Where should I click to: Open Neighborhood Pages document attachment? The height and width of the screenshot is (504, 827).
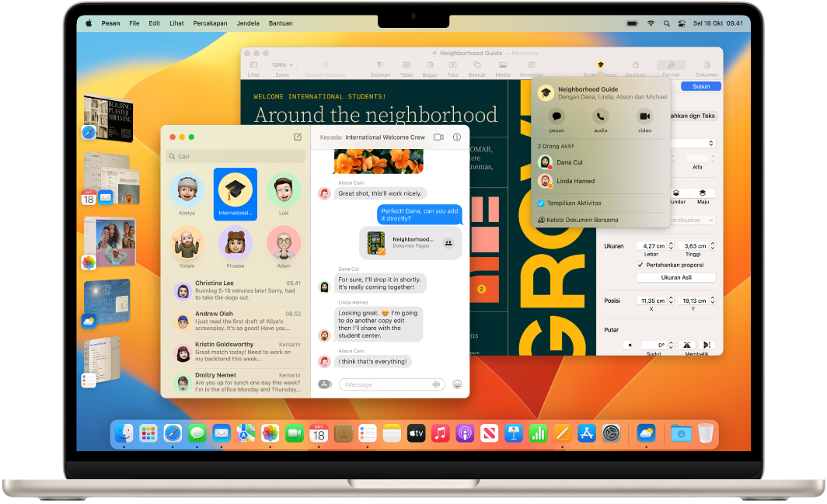[411, 243]
